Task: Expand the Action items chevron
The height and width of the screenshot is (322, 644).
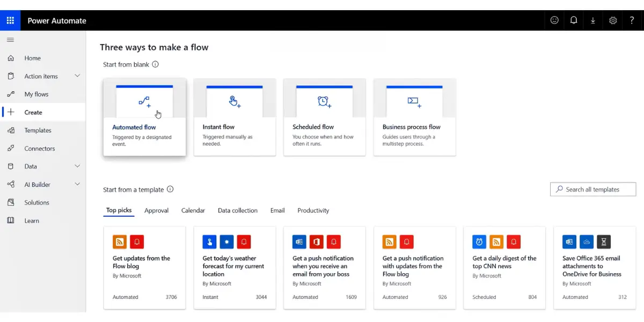Action: 77,76
